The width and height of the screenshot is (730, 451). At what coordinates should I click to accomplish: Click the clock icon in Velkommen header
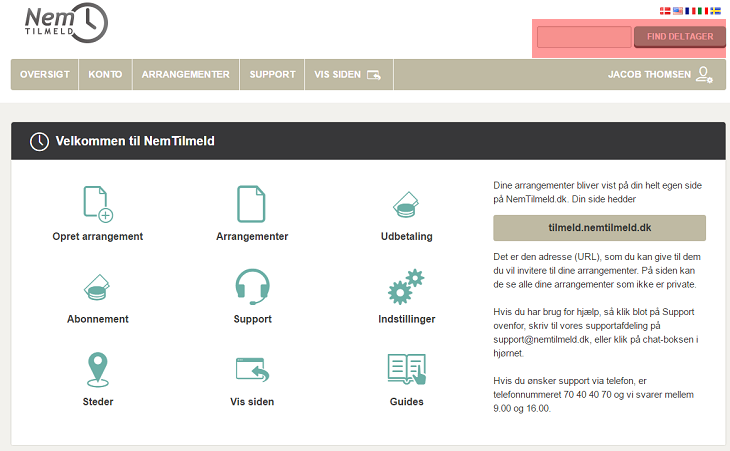[40, 141]
